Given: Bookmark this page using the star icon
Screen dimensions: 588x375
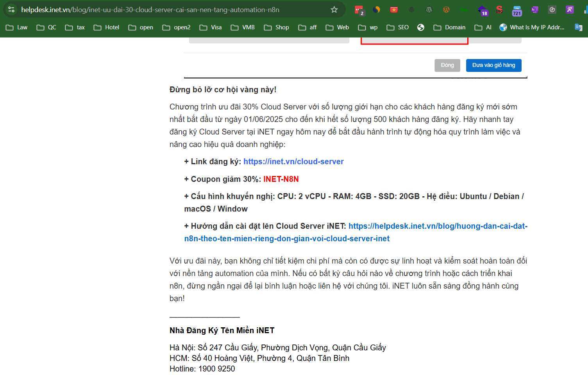Looking at the screenshot, I should pos(334,10).
